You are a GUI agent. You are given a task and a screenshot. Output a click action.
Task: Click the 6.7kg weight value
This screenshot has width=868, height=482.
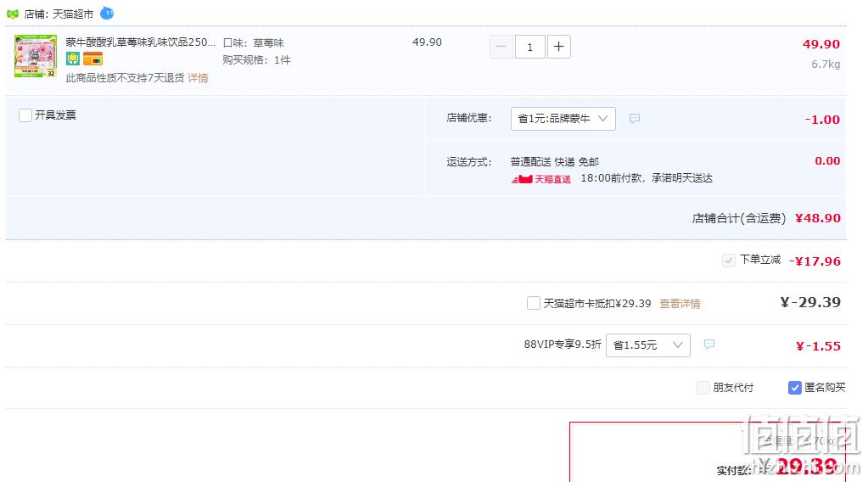pyautogui.click(x=826, y=64)
